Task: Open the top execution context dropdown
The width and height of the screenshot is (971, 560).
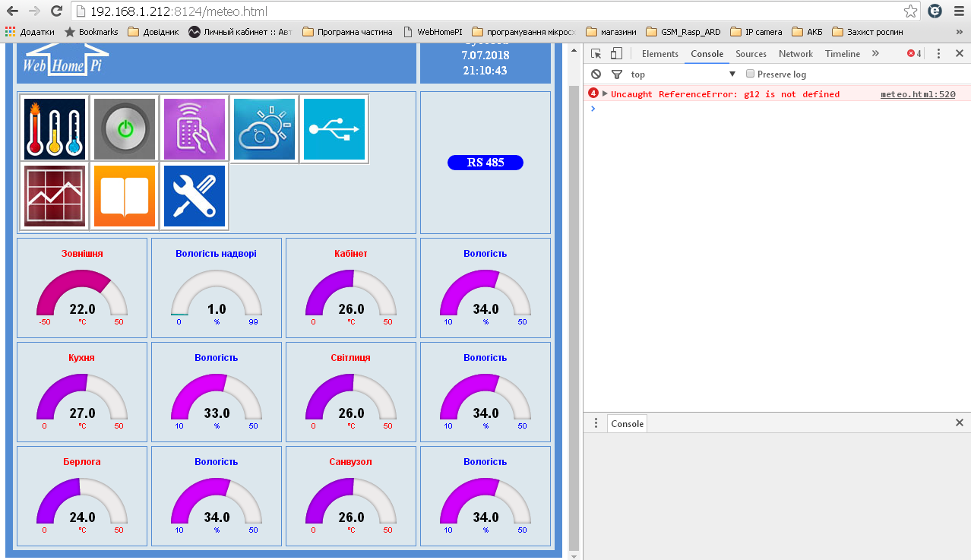Action: [x=684, y=74]
